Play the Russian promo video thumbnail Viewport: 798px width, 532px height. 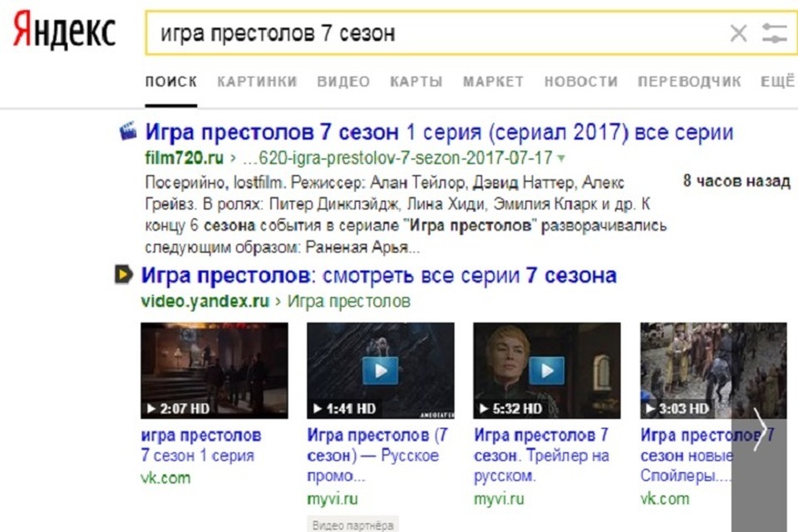(x=380, y=370)
